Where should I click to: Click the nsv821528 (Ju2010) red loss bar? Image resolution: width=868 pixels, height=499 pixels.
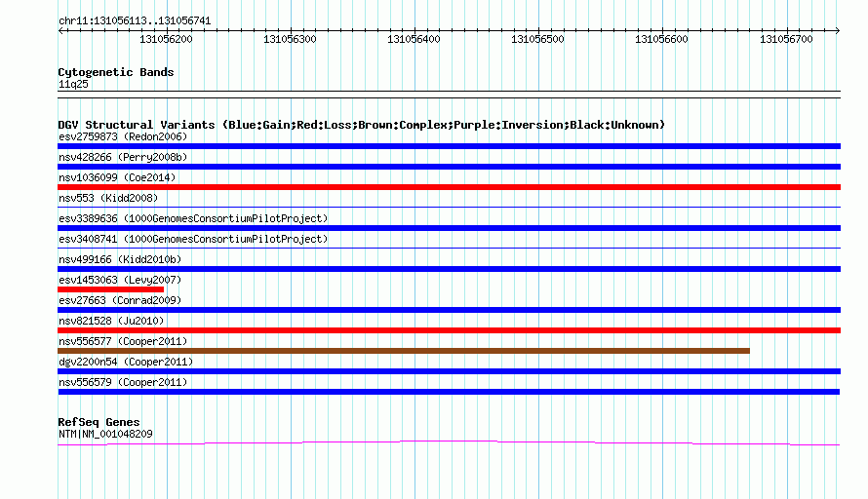[x=449, y=330]
